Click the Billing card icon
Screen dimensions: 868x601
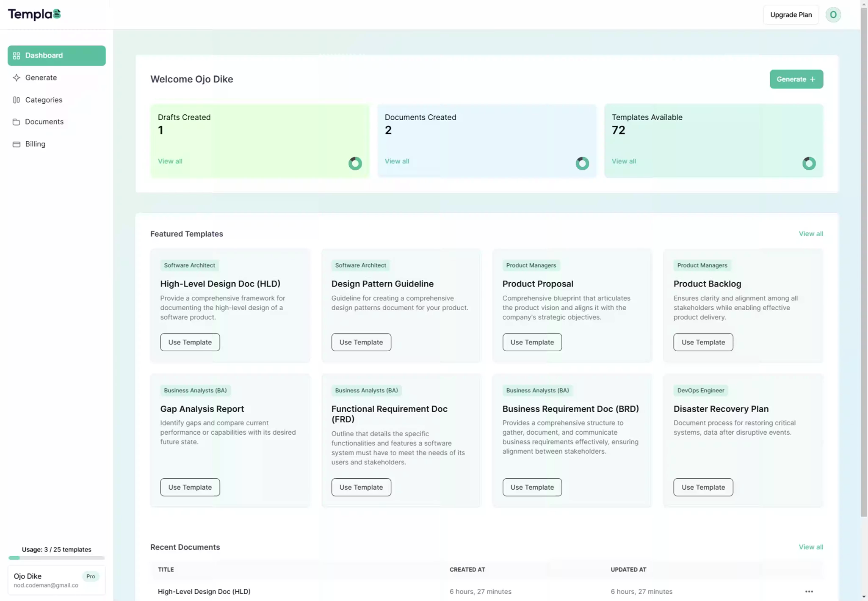[x=17, y=144]
